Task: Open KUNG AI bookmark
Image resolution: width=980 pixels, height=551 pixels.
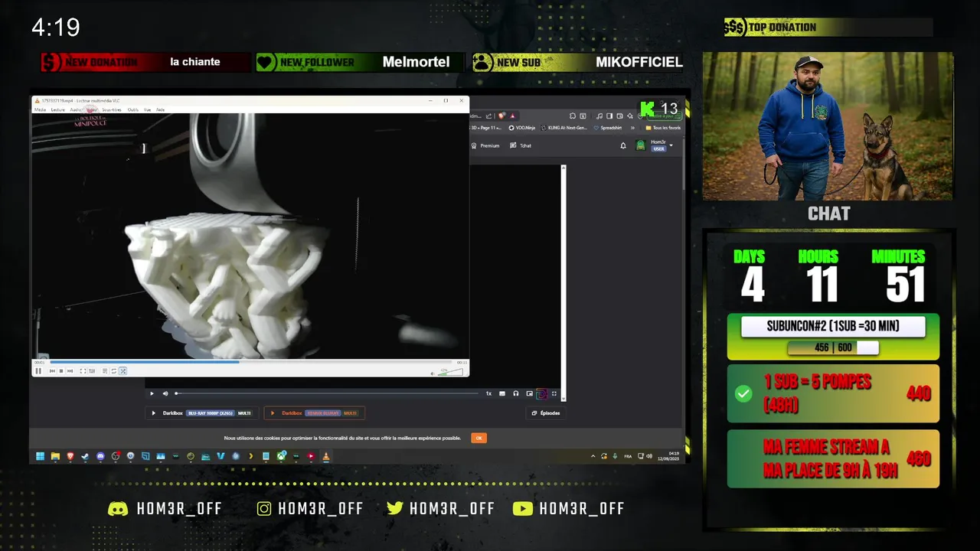Action: tap(564, 128)
